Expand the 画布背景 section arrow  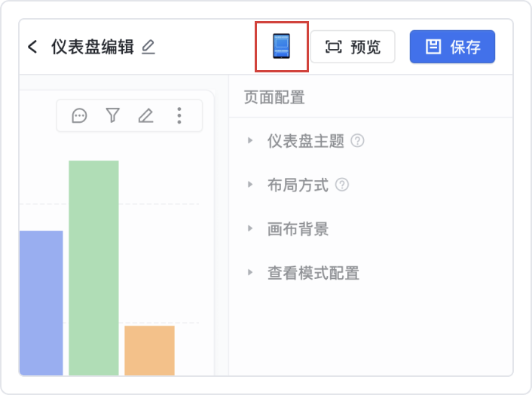(250, 228)
